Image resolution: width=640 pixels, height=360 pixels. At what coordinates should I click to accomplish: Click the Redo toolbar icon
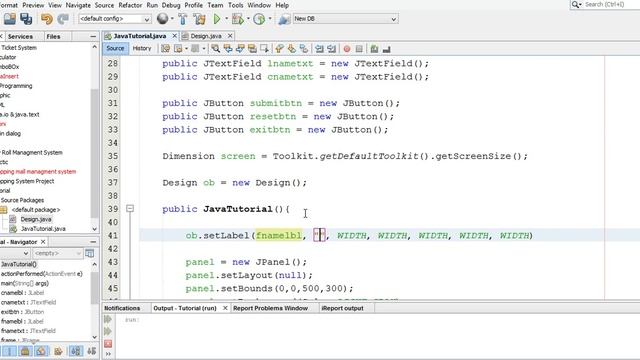point(63,19)
